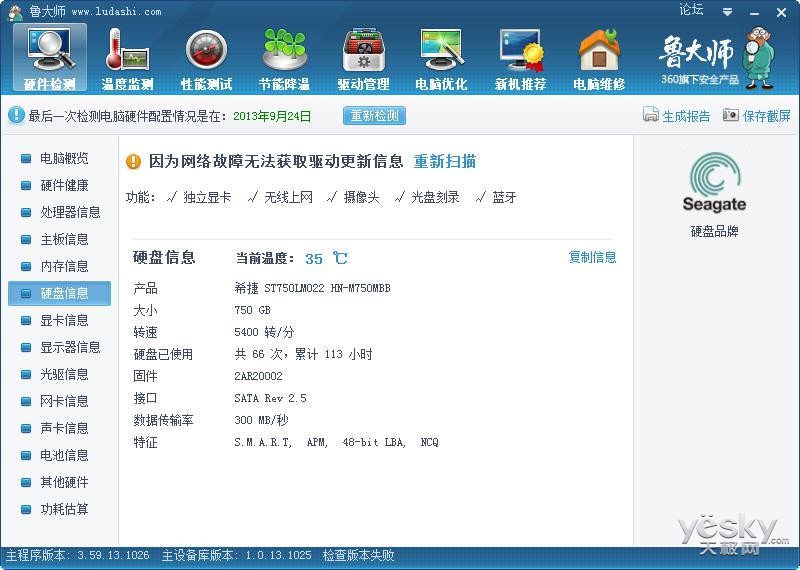
Task: Open the 驱动管理 driver management toolbox
Action: (363, 58)
